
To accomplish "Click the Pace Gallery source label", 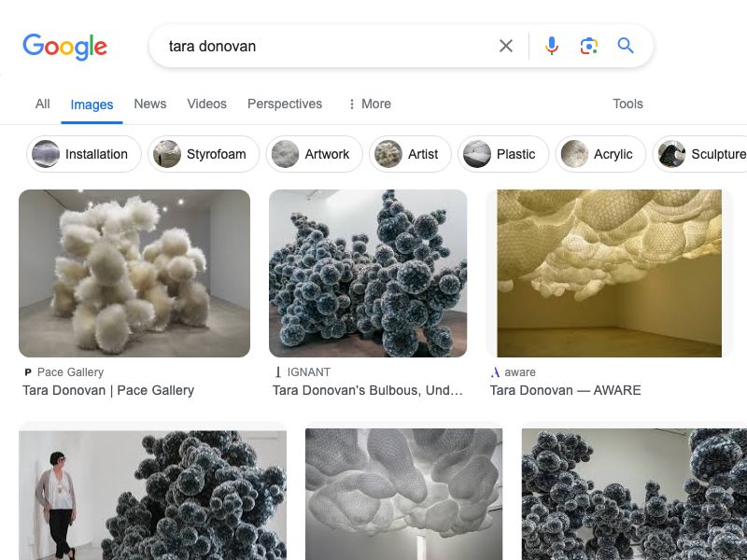I will (x=71, y=371).
